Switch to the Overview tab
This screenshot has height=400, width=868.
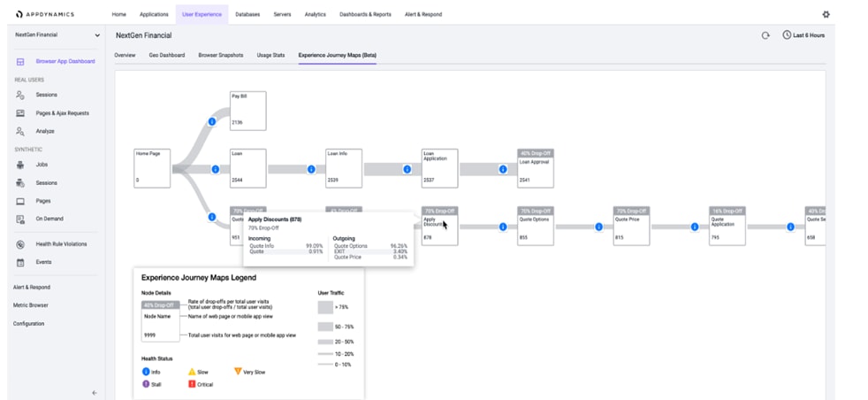tap(125, 56)
